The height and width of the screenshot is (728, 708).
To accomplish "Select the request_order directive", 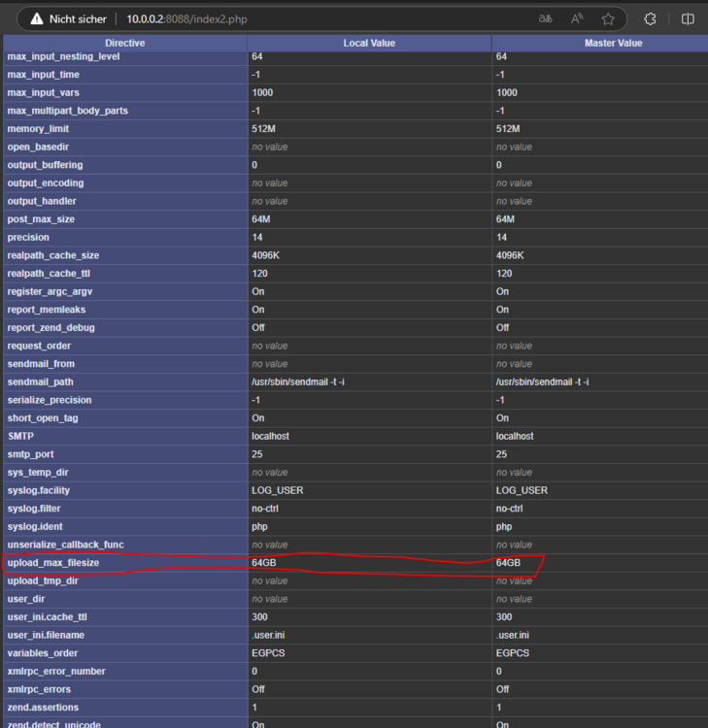I will [39, 346].
